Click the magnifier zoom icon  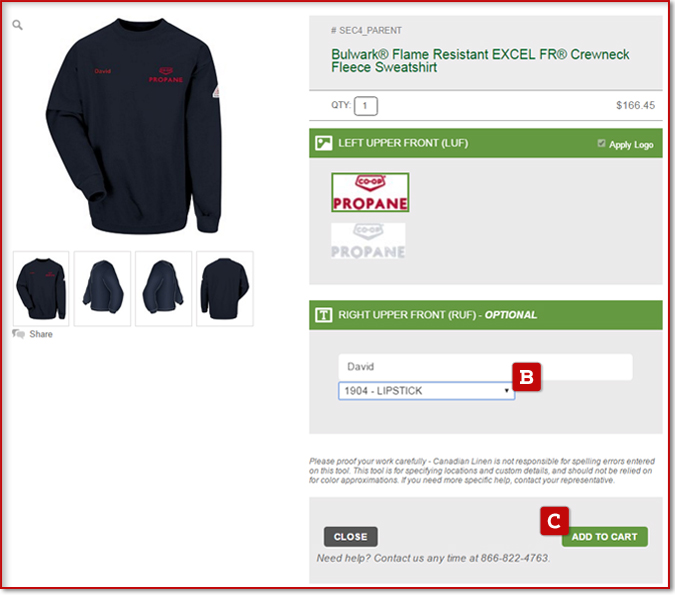coord(17,25)
